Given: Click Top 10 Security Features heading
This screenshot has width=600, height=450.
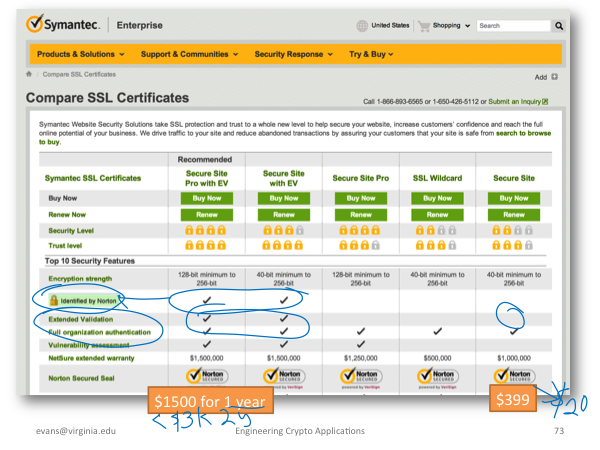Looking at the screenshot, I should 90,261.
